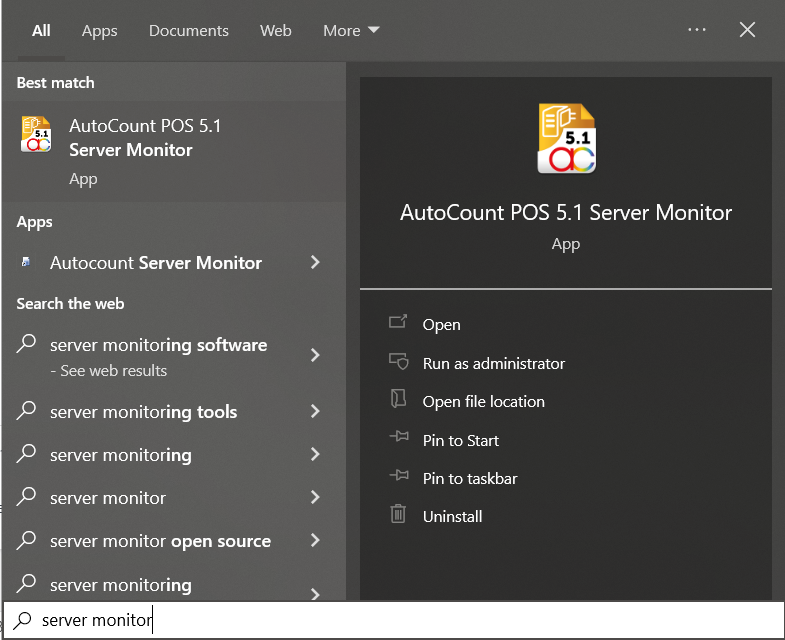Switch to the Apps search tab
Screen dimensions: 785x640
(99, 31)
